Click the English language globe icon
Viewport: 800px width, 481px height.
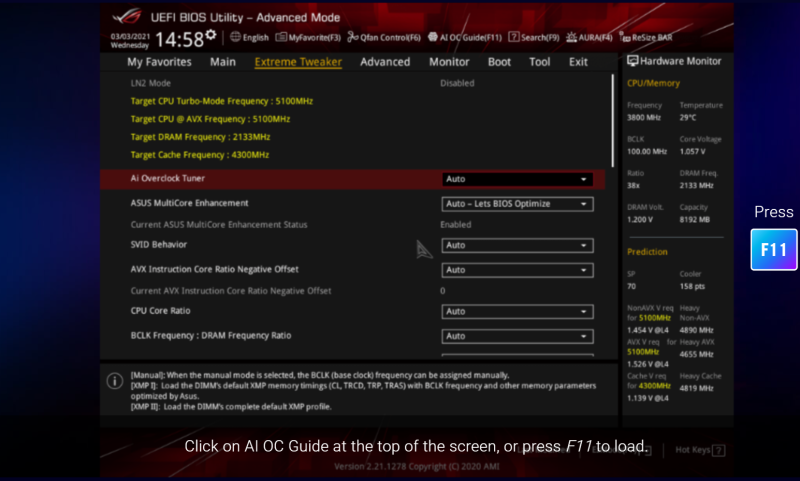[235, 37]
